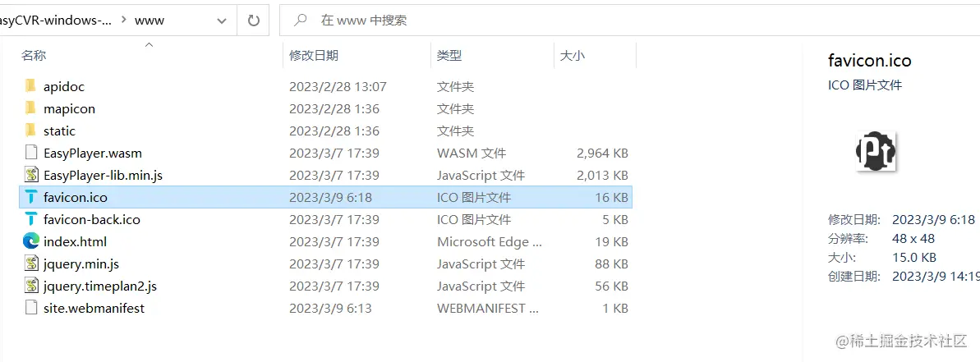Select the mapicon folder icon

click(x=30, y=108)
